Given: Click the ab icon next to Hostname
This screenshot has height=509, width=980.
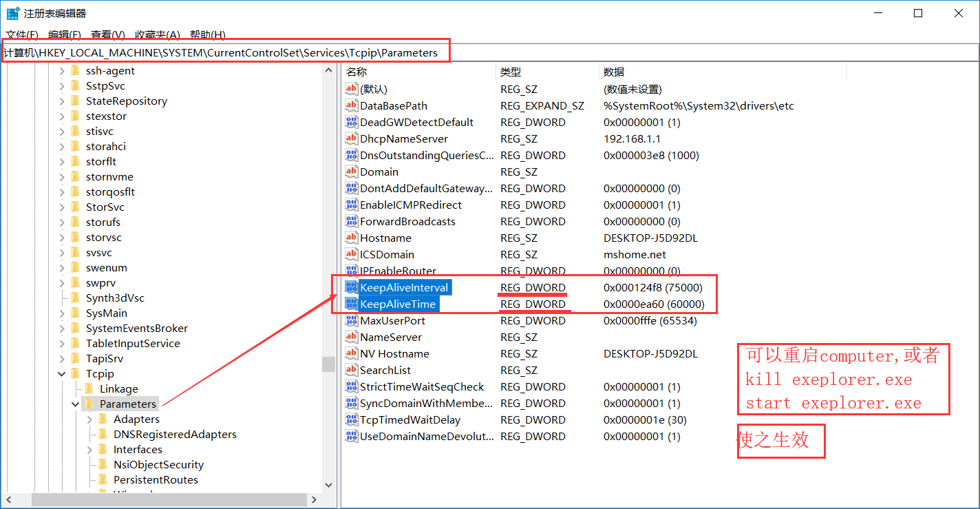Looking at the screenshot, I should click(x=352, y=238).
